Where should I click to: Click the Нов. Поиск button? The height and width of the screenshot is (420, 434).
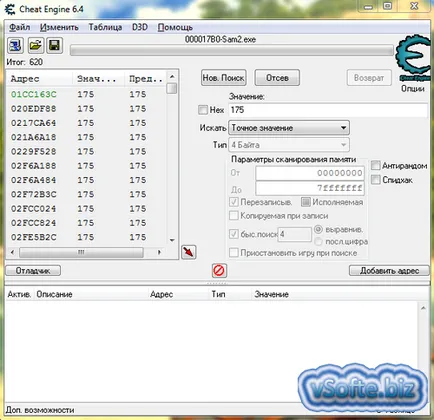tap(224, 78)
